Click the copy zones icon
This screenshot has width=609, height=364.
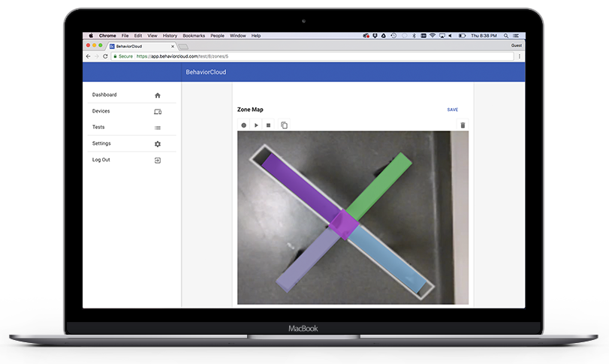pos(285,125)
